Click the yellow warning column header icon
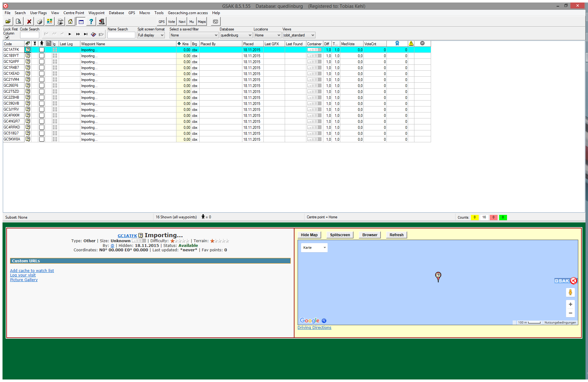The width and height of the screenshot is (588, 382). [411, 43]
